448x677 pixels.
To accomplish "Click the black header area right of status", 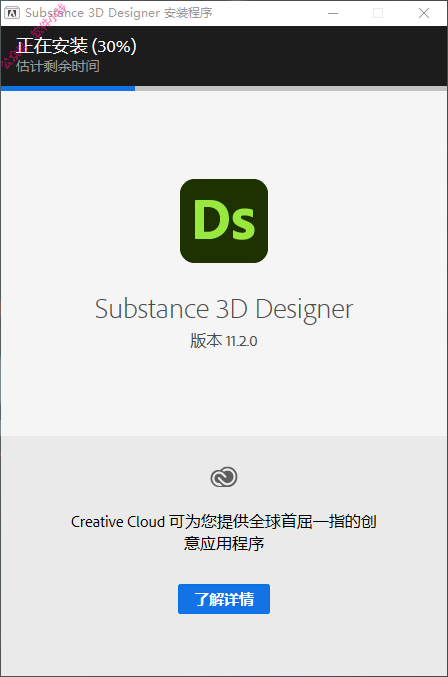I will (293, 55).
